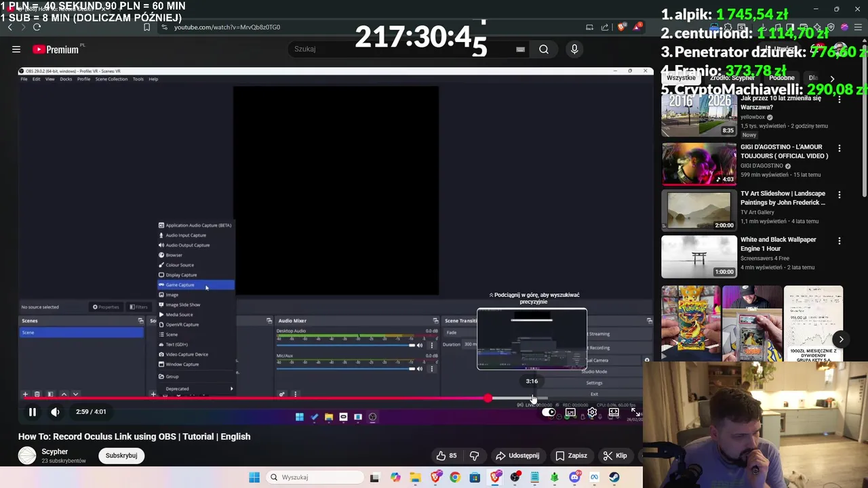Viewport: 868px width, 488px height.
Task: Select the Wszystkie chip
Action: point(681,78)
